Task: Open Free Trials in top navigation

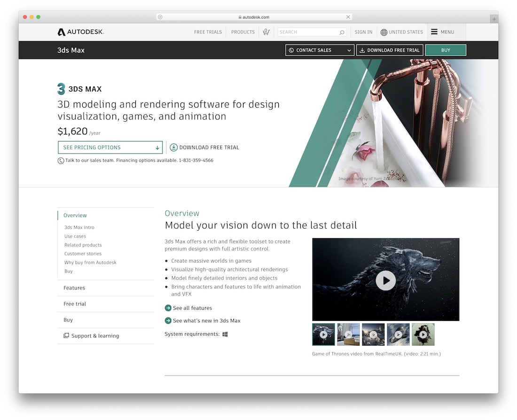Action: pos(208,32)
